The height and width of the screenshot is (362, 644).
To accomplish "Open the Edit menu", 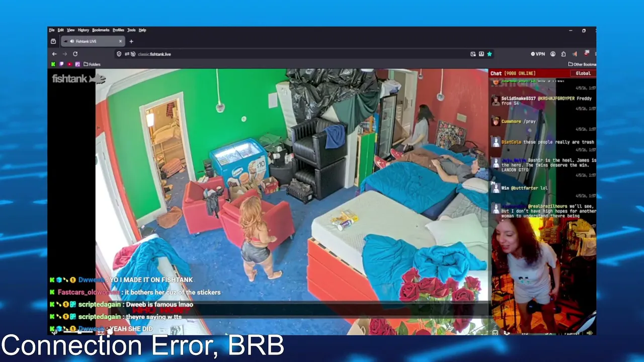I will coord(60,30).
